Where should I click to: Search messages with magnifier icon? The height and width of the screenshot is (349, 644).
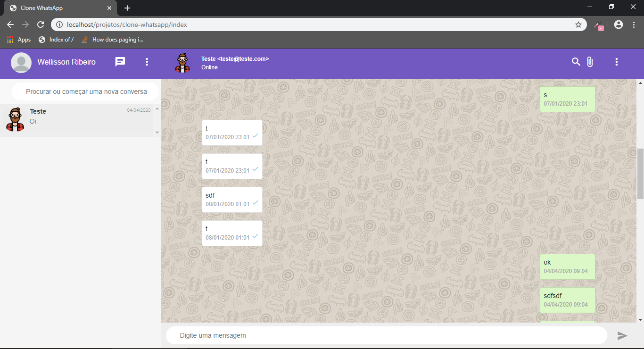tap(576, 62)
